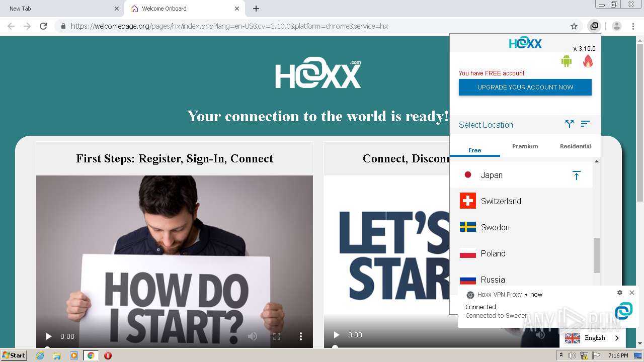Reload the current page
Image resolution: width=644 pixels, height=362 pixels.
[x=43, y=26]
